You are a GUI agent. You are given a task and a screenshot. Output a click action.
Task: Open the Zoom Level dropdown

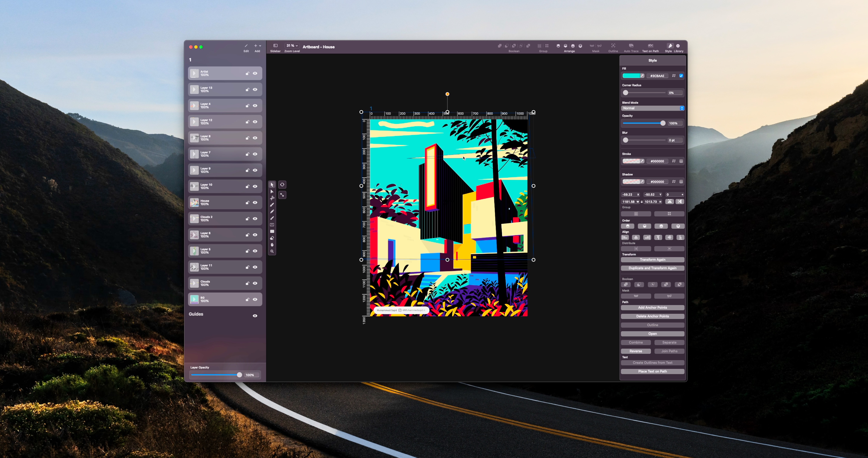292,46
